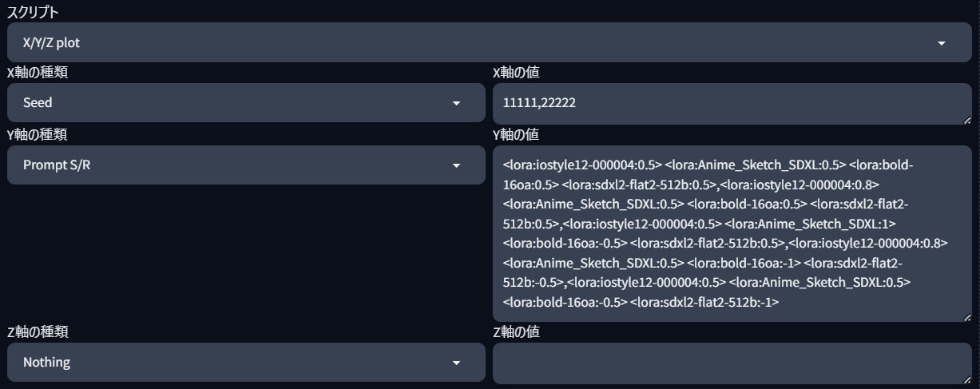Click the caret arrow beside Seed
The height and width of the screenshot is (389, 980).
click(x=456, y=103)
